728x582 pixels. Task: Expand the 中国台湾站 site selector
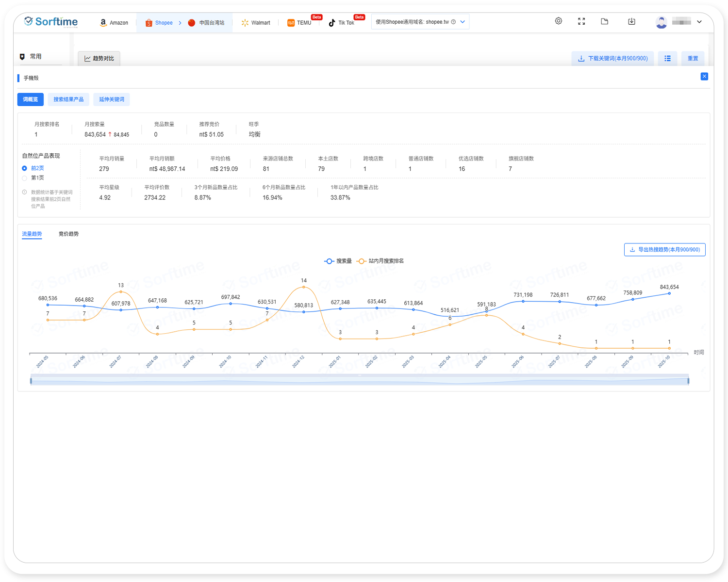[207, 23]
